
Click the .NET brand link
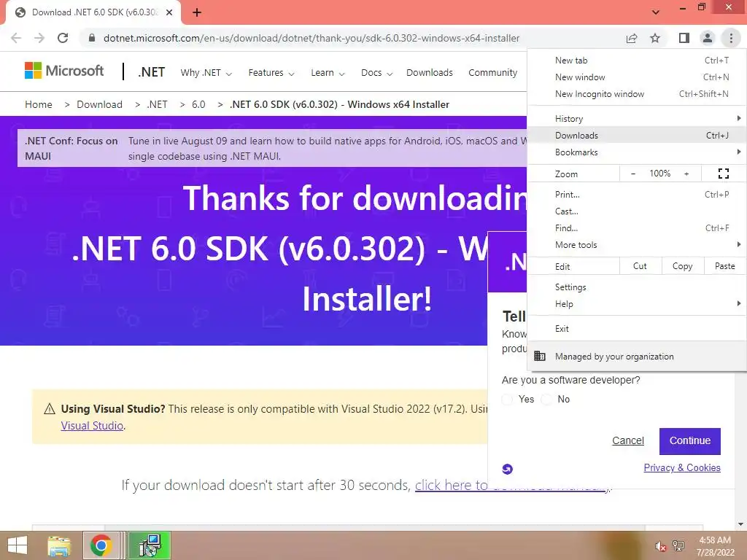[x=152, y=72]
